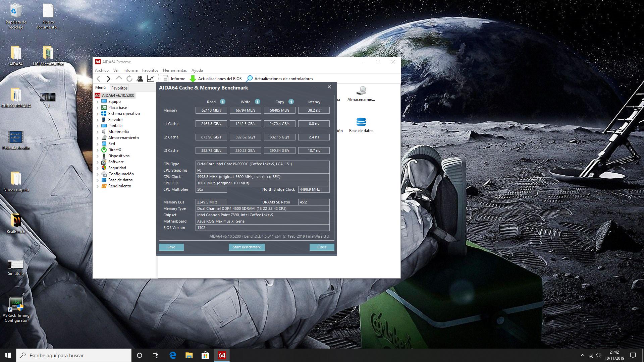Image resolution: width=644 pixels, height=362 pixels.
Task: Click the Read column info icon
Action: pos(223,102)
